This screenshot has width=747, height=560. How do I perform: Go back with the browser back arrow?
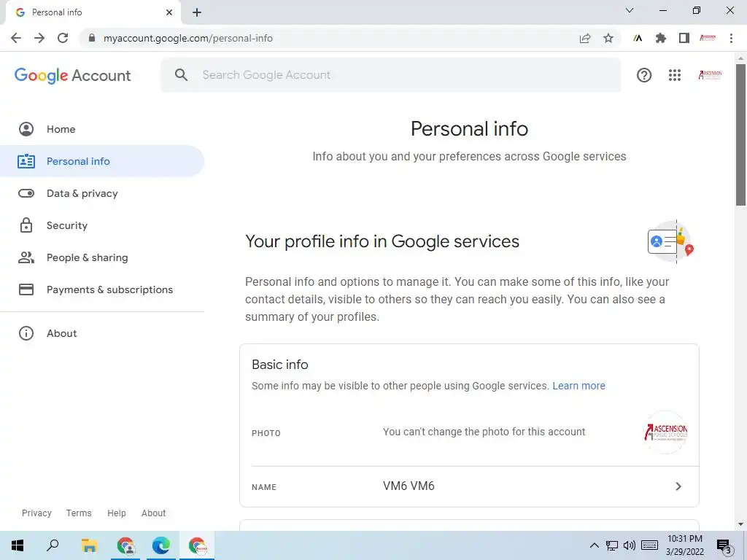point(16,38)
